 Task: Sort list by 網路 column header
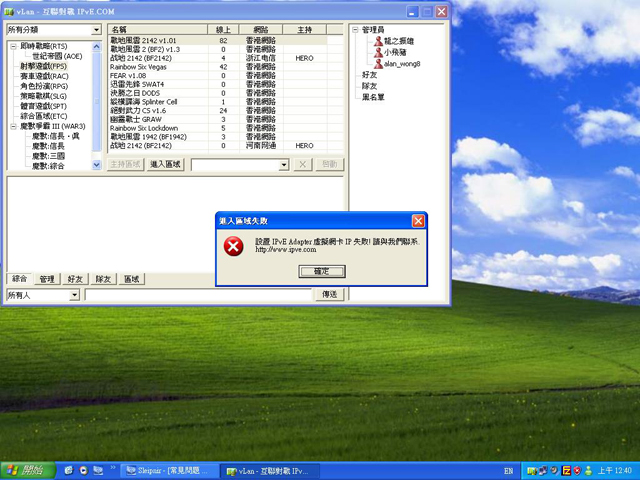[261, 30]
